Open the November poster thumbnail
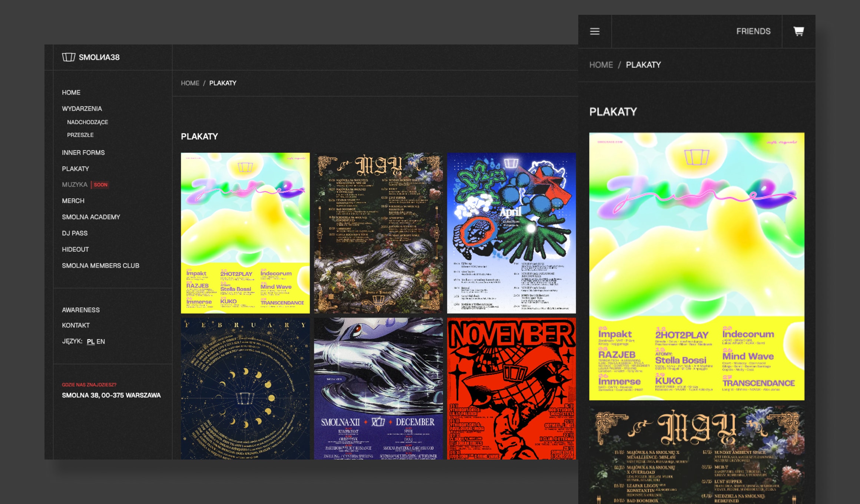 (512, 389)
